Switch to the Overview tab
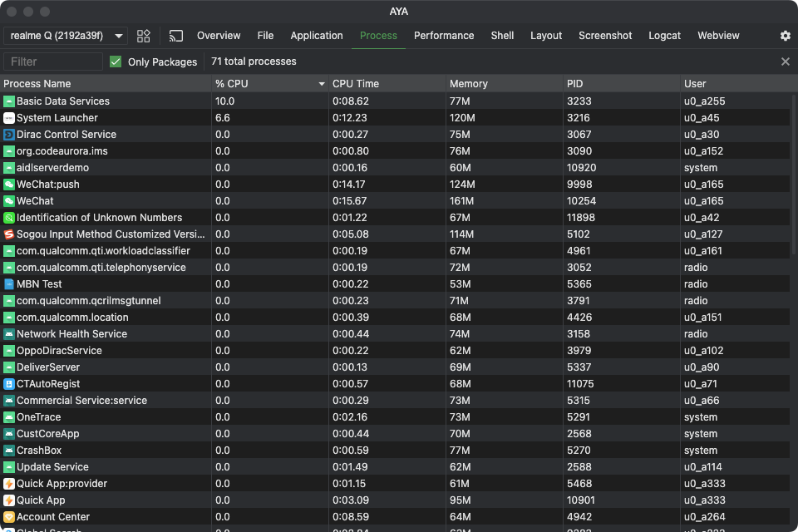 [x=219, y=36]
